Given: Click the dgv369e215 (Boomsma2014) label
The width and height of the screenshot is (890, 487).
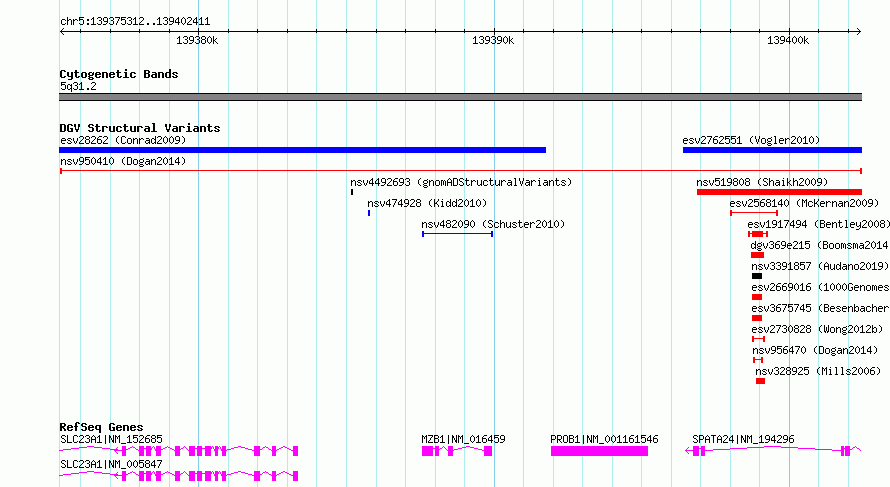Looking at the screenshot, I should pyautogui.click(x=820, y=245).
